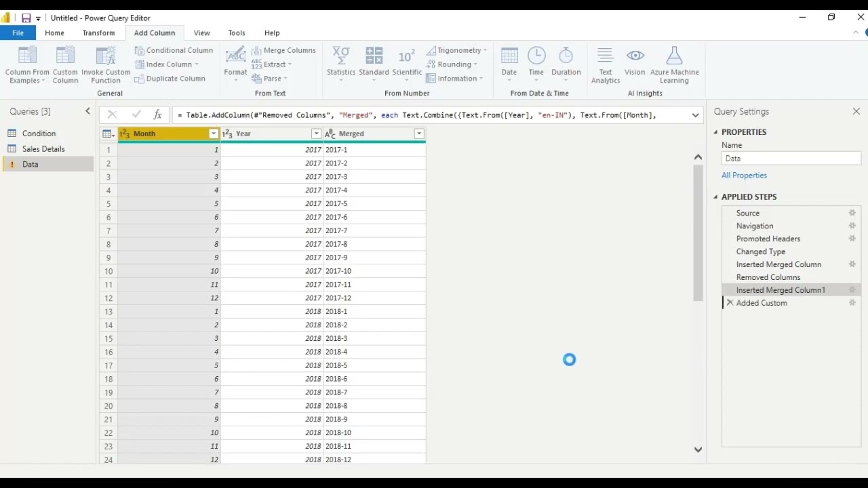The width and height of the screenshot is (868, 488).
Task: Click Merged column data type icon
Action: (330, 134)
